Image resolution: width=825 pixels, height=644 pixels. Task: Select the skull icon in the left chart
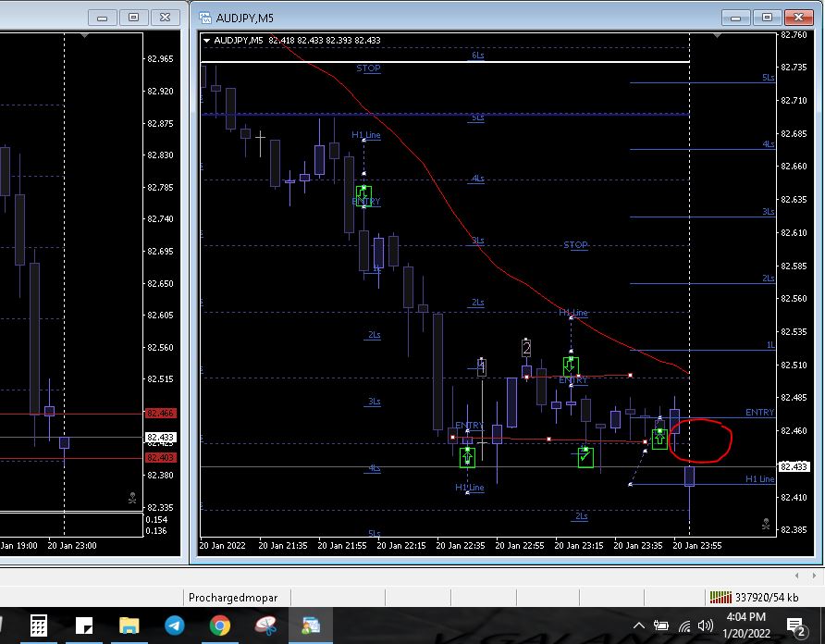[x=132, y=498]
